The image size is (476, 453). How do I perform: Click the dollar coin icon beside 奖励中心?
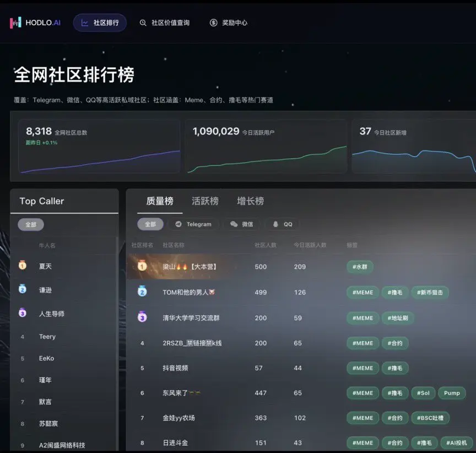(x=213, y=23)
